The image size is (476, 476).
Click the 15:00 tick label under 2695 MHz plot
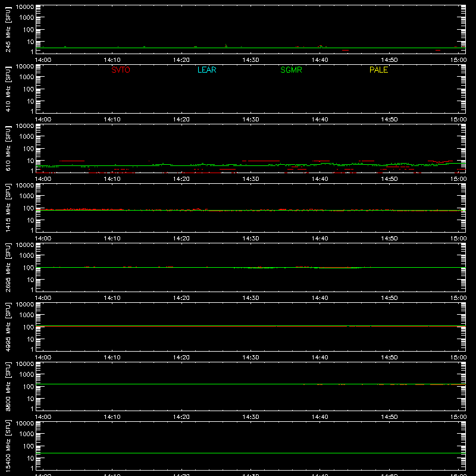tap(458, 298)
